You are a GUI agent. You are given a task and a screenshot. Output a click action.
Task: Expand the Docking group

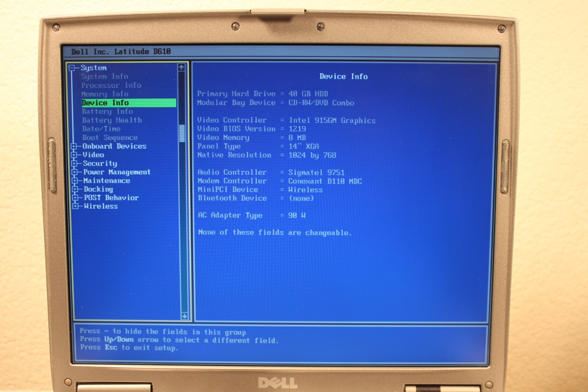click(x=75, y=189)
